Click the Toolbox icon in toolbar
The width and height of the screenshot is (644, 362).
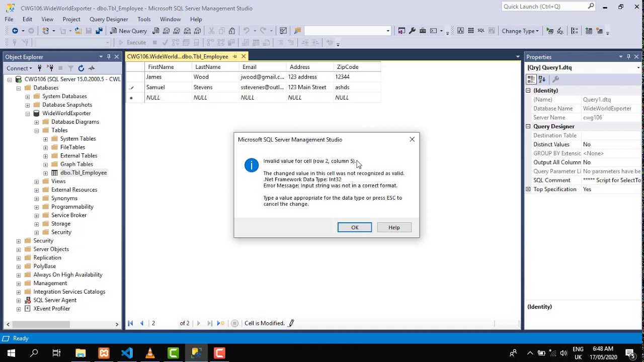coord(423,31)
